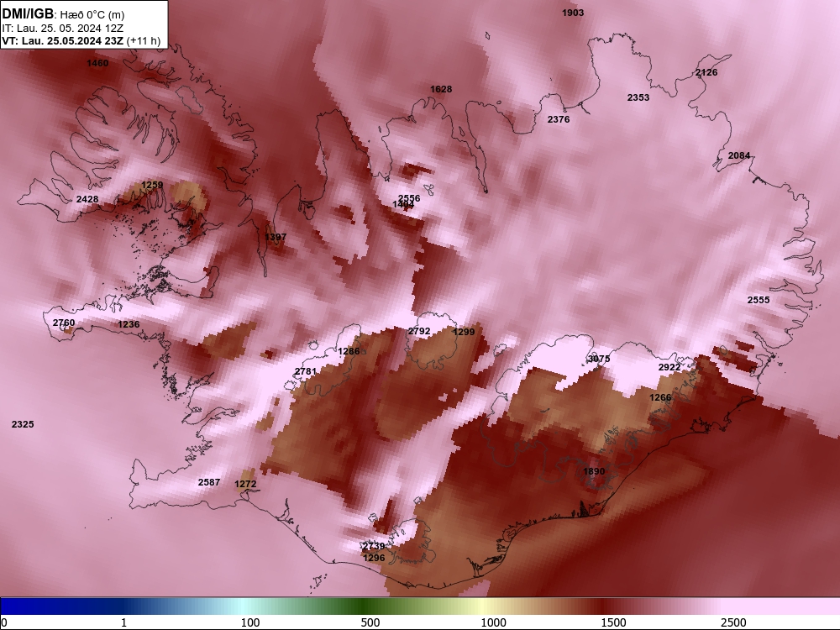Click the 1903 value off the north coast

click(573, 13)
